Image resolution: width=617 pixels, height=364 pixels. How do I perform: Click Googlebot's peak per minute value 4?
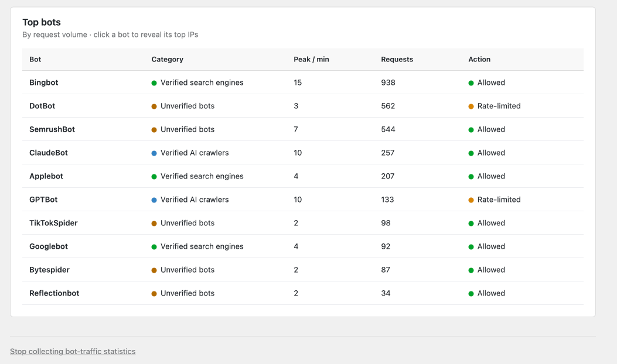point(296,246)
